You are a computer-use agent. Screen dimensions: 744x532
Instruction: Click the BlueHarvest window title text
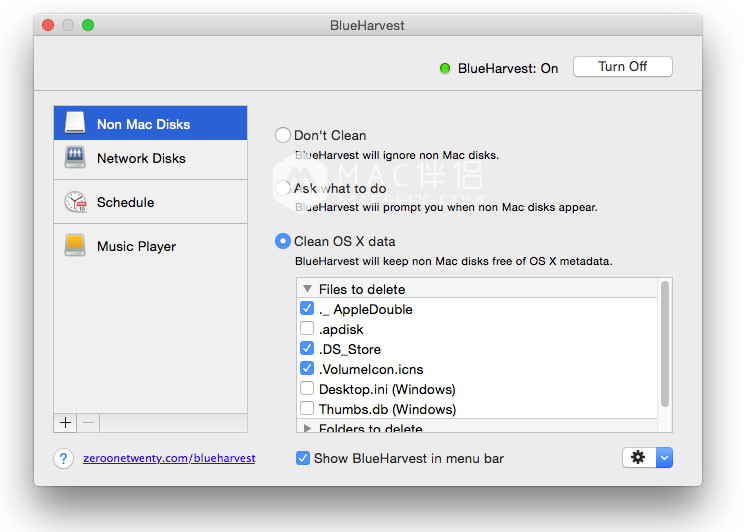[367, 25]
